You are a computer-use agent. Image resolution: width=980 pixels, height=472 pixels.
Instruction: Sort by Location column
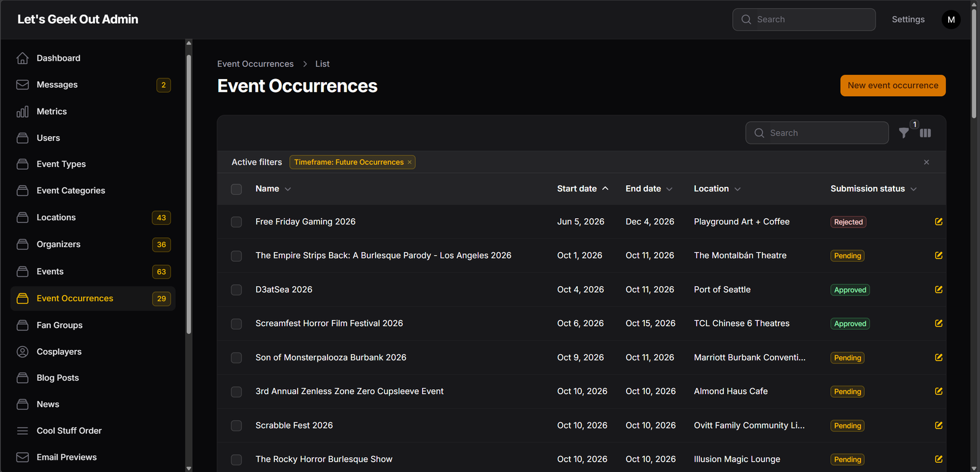pos(717,189)
